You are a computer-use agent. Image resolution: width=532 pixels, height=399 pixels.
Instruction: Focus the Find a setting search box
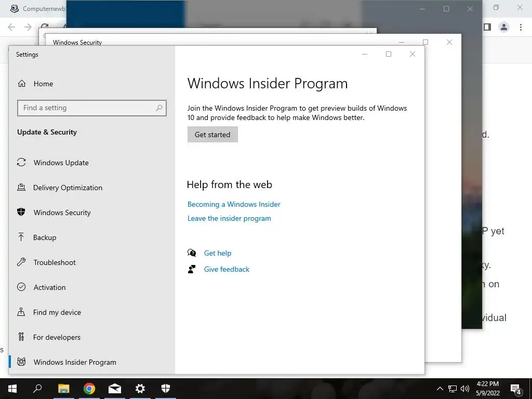(x=91, y=108)
